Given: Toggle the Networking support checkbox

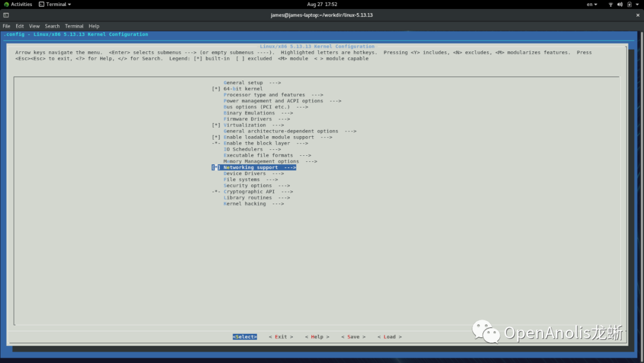Looking at the screenshot, I should pos(216,167).
